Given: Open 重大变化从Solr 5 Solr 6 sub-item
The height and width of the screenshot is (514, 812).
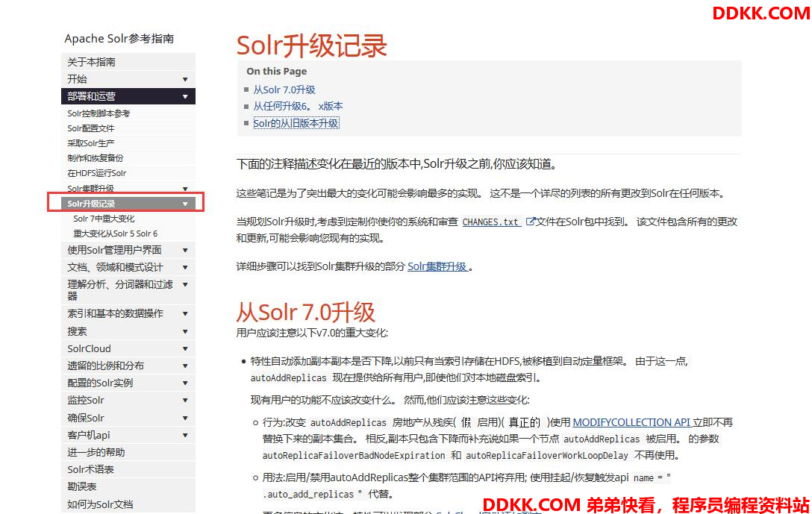Looking at the screenshot, I should (x=128, y=234).
